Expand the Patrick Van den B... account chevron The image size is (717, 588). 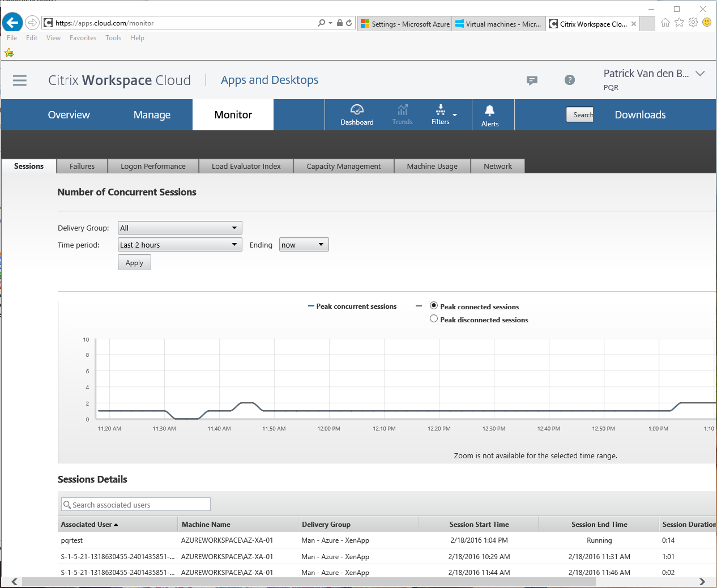[x=700, y=74]
